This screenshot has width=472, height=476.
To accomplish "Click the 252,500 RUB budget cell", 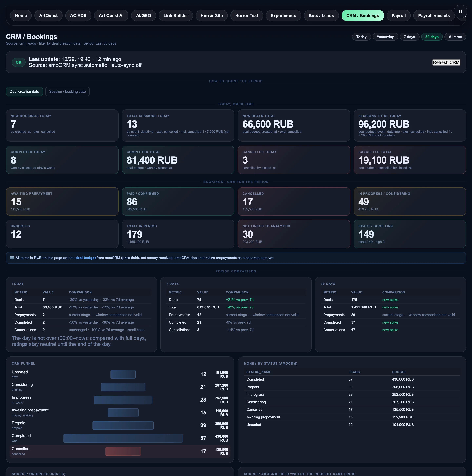I will point(403,394).
